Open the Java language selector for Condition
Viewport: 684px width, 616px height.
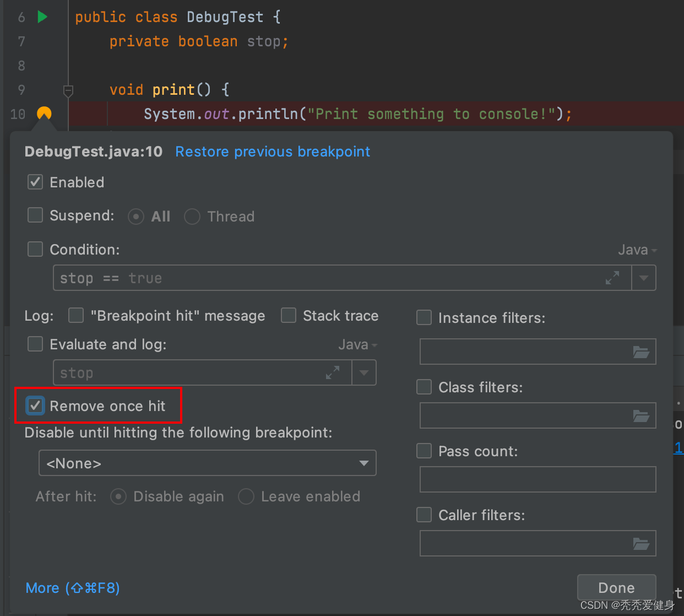(x=637, y=250)
